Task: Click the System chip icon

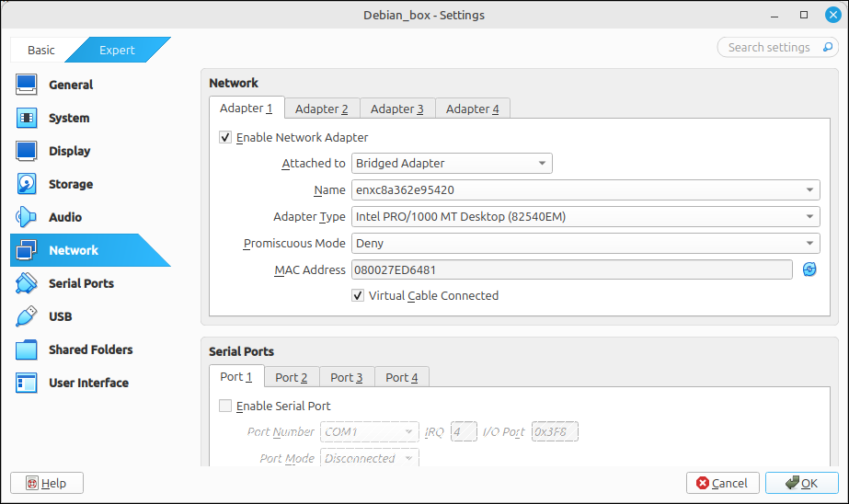Action: pyautogui.click(x=26, y=118)
